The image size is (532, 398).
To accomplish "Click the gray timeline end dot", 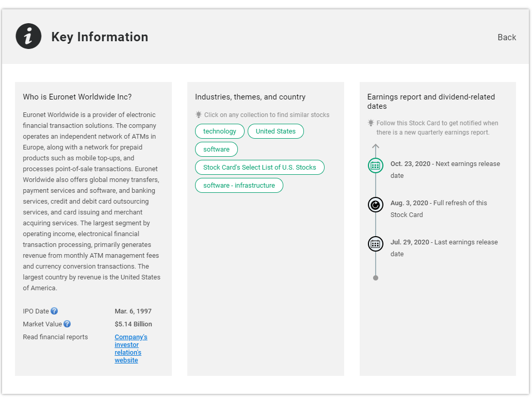I will pyautogui.click(x=375, y=278).
